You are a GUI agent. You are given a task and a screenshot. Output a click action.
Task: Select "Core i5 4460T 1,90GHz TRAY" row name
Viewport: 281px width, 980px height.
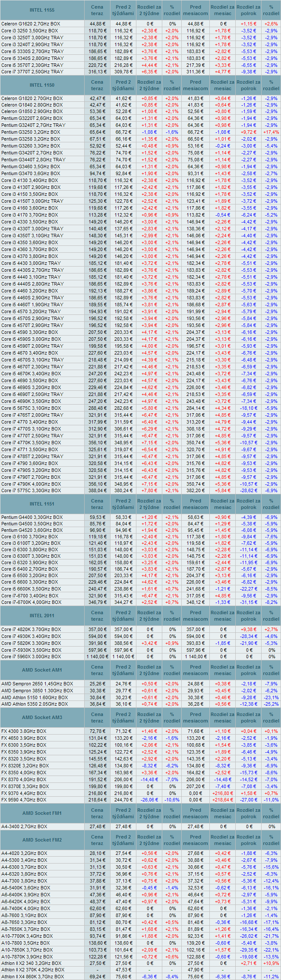[32, 305]
